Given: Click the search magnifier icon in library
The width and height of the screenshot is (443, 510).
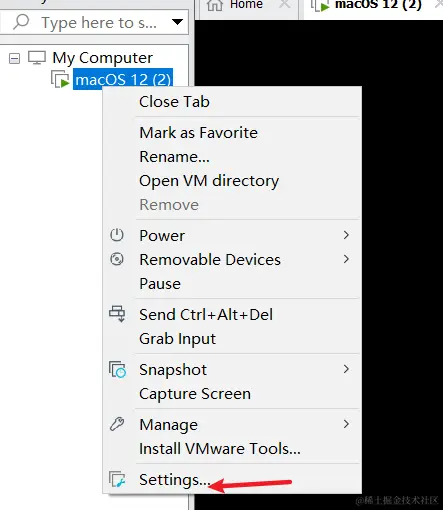Looking at the screenshot, I should point(21,22).
